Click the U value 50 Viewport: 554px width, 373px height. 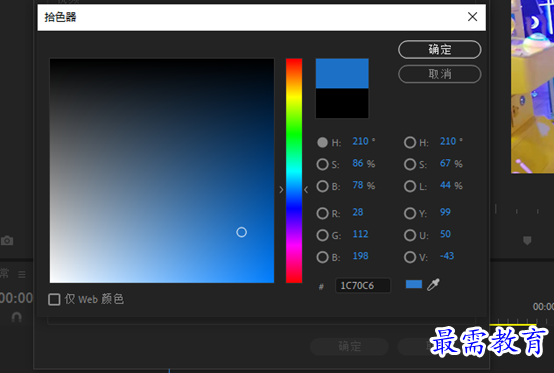445,234
